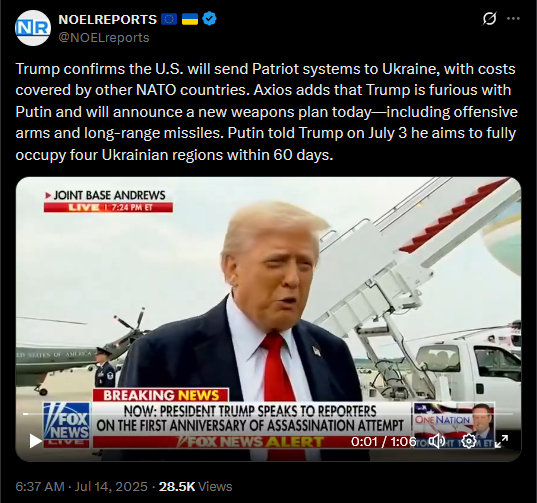Open the NR profile avatar
The width and height of the screenshot is (537, 503).
[33, 28]
